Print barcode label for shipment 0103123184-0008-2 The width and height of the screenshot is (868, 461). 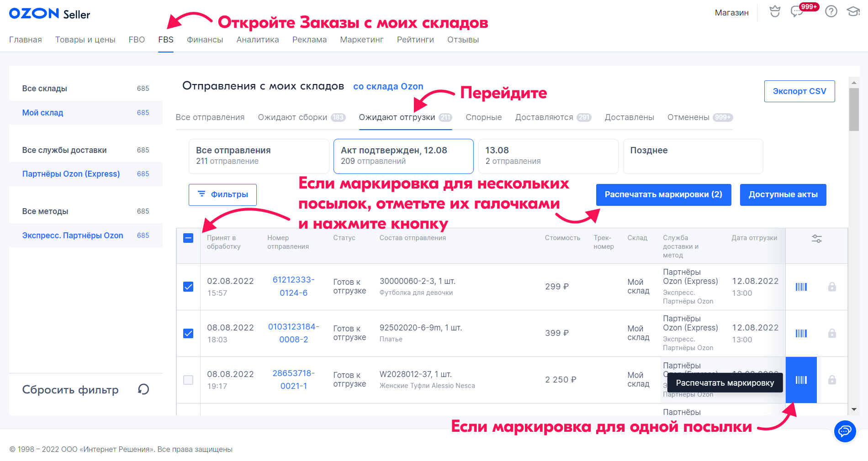point(801,333)
